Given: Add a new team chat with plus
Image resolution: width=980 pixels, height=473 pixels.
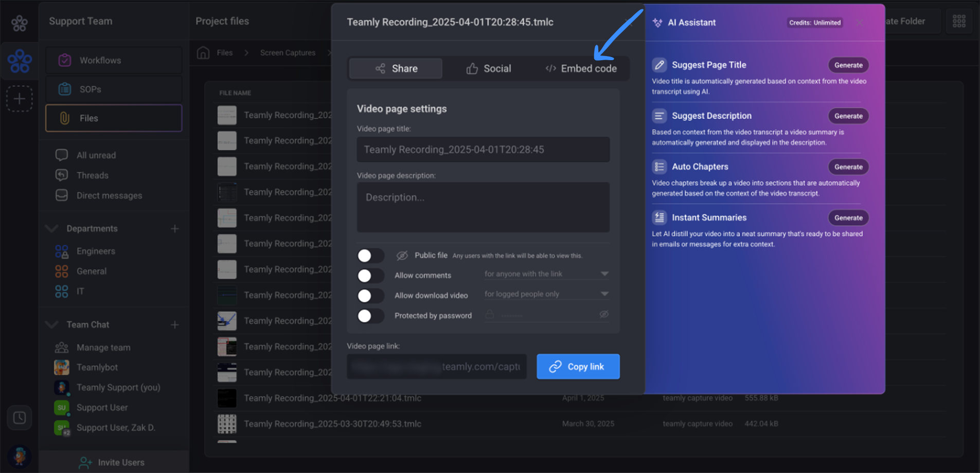Looking at the screenshot, I should coord(175,324).
